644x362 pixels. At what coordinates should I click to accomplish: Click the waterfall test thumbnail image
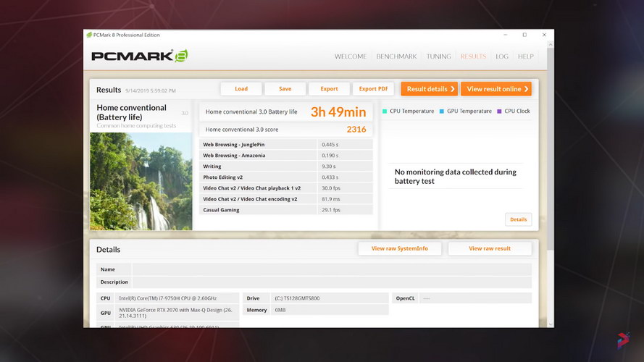click(141, 181)
